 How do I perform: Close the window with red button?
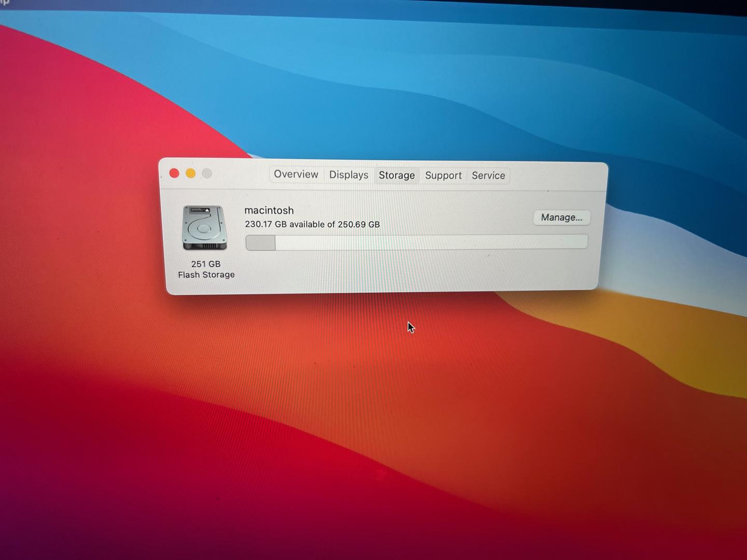[174, 173]
